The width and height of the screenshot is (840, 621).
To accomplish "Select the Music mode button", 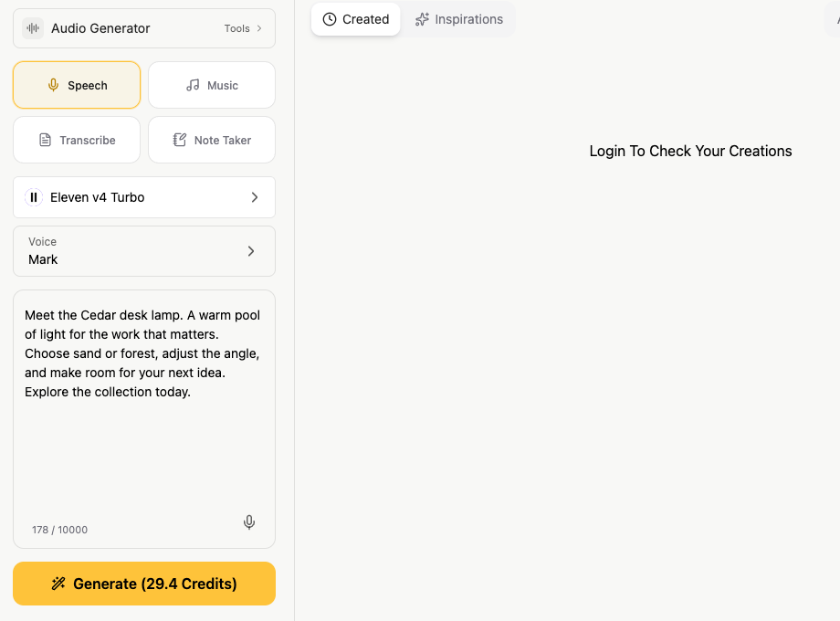I will pos(212,85).
